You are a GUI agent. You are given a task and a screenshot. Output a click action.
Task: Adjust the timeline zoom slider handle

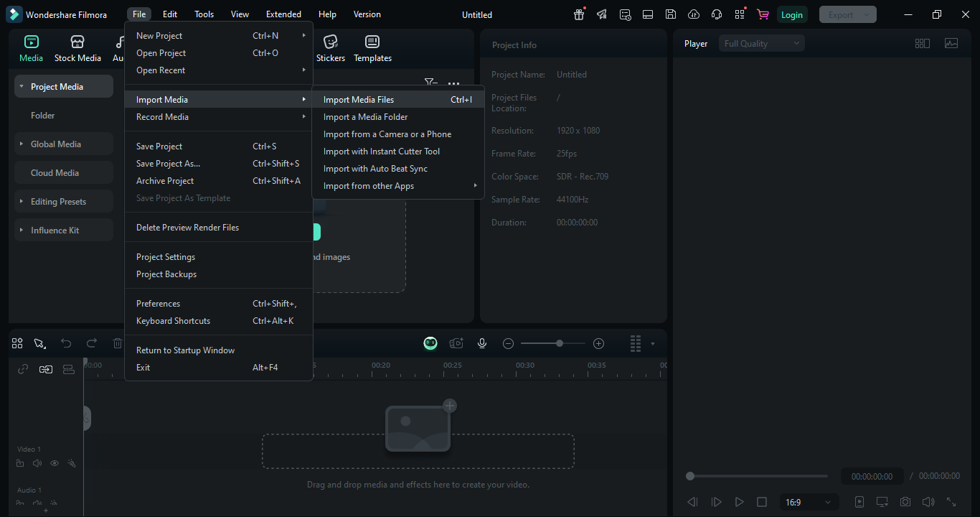[x=560, y=344]
